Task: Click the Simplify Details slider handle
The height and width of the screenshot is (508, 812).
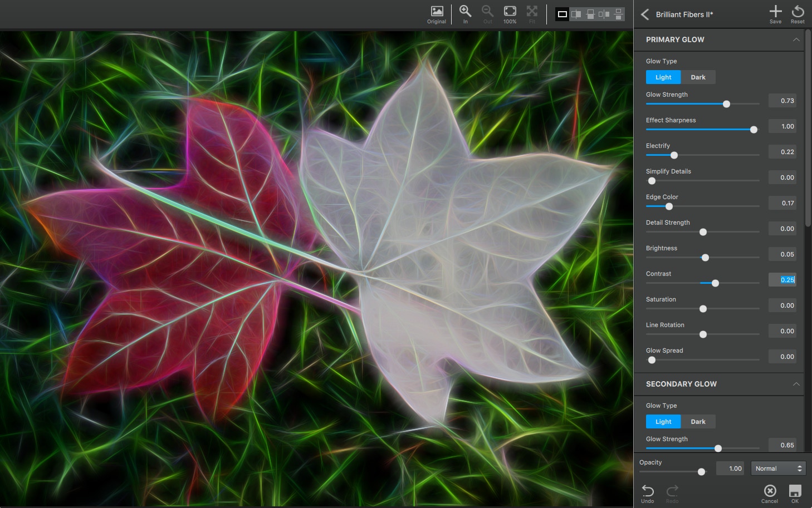Action: pyautogui.click(x=652, y=181)
